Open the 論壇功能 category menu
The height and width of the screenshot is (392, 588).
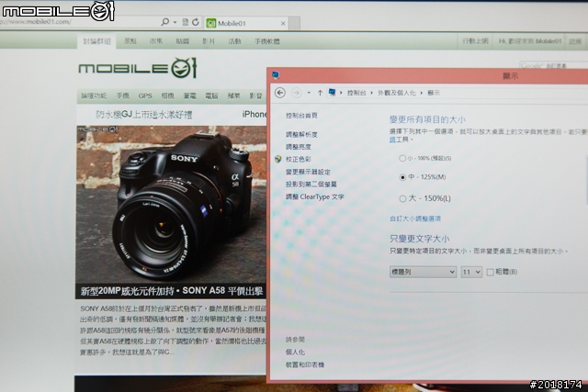click(x=94, y=96)
